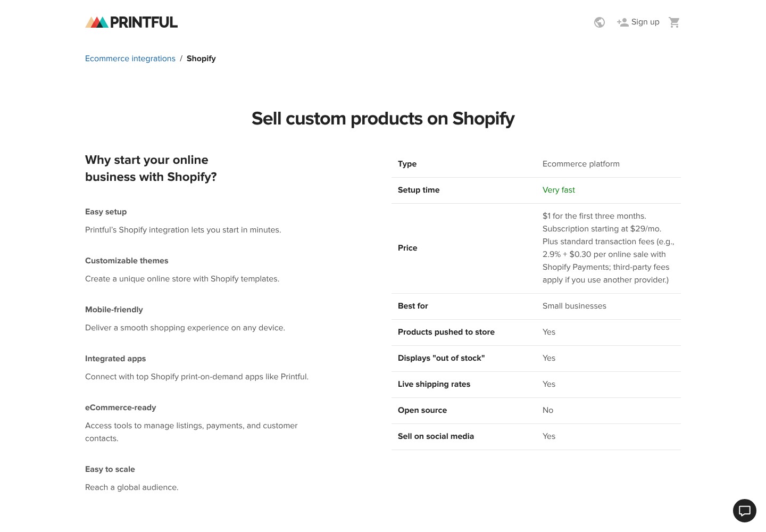This screenshot has width=766, height=532.
Task: Select the "No" value for Open source
Action: [x=548, y=410]
